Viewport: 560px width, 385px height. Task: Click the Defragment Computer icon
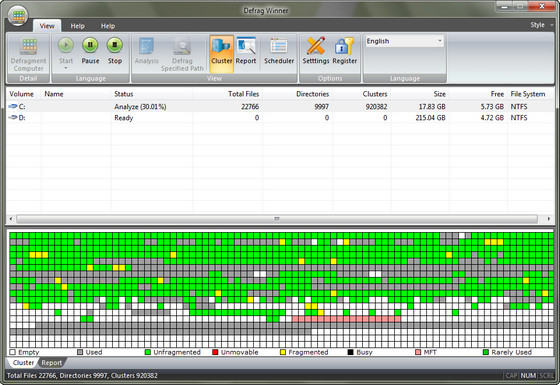point(29,46)
